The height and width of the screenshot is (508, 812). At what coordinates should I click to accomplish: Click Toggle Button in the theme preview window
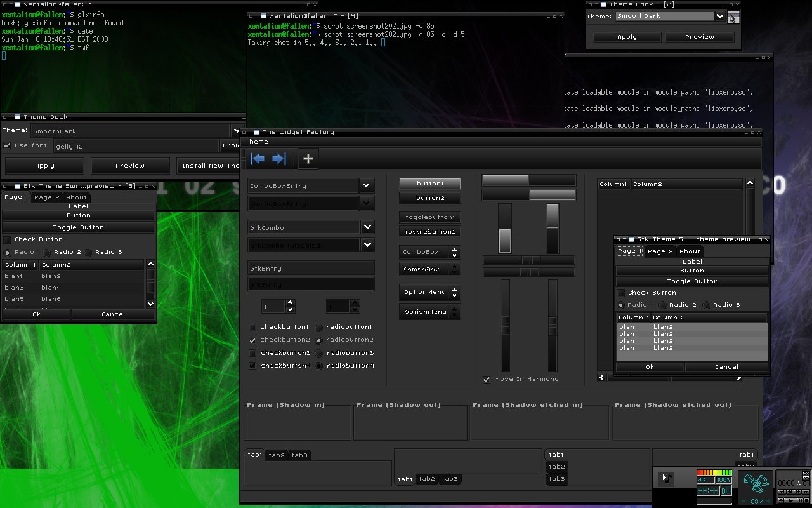(692, 281)
